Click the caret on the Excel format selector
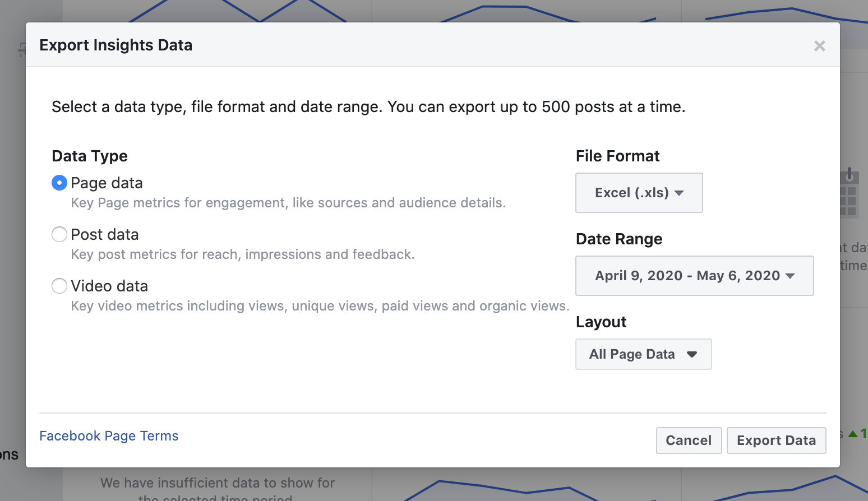The width and height of the screenshot is (868, 501). [679, 193]
